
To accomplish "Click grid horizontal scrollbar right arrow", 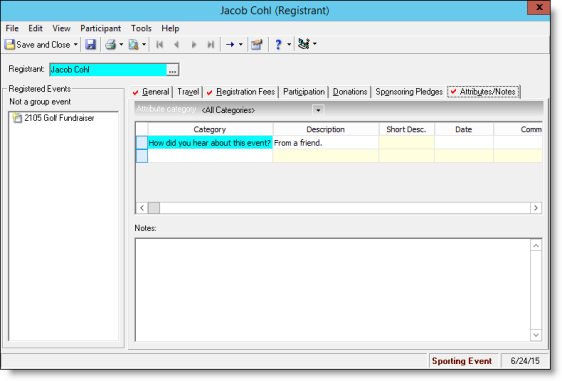I will click(536, 208).
